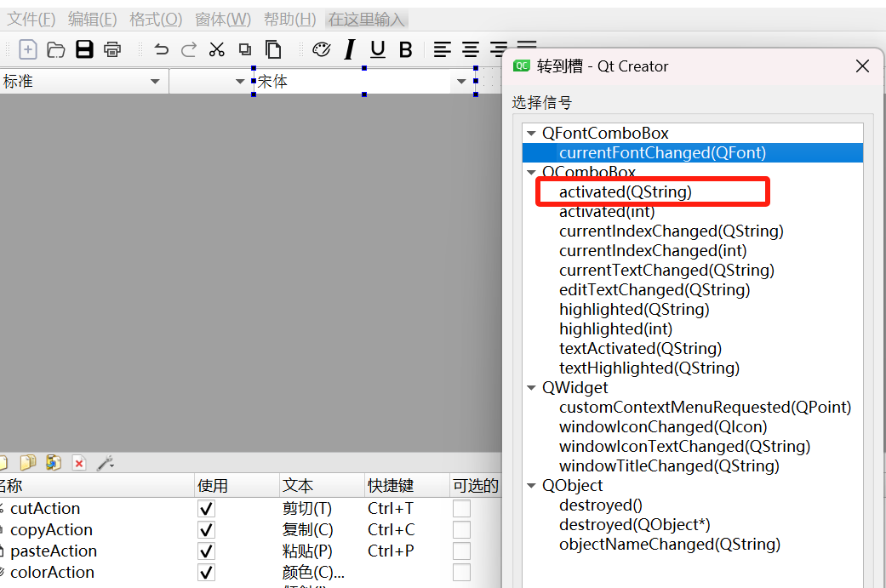Screen dimensions: 886x588
Task: Open the 窗体(W) menu
Action: tap(223, 20)
